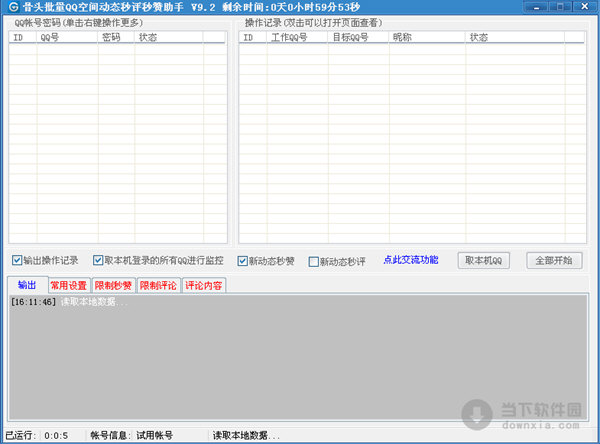This screenshot has height=444, width=600.
Task: Open 限制秒赞 tab
Action: coord(113,286)
